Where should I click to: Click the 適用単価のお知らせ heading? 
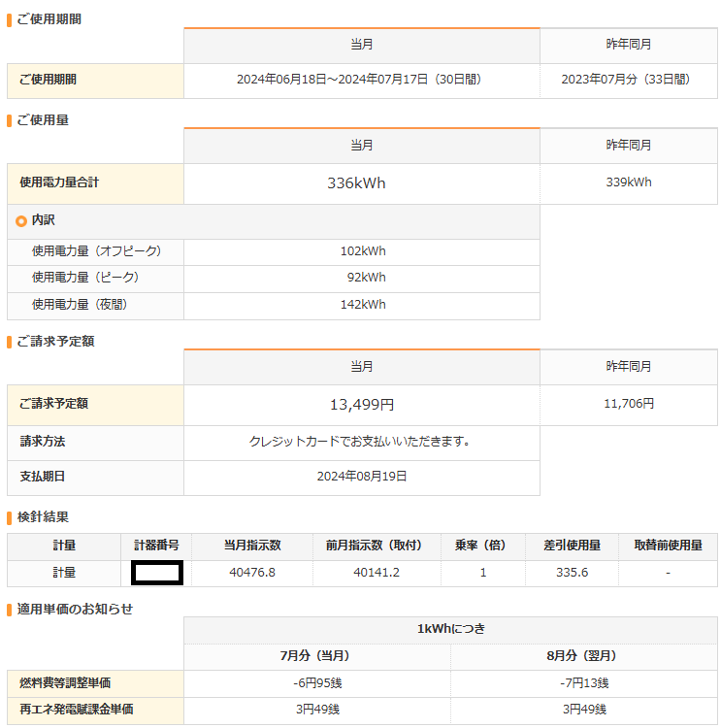click(75, 609)
